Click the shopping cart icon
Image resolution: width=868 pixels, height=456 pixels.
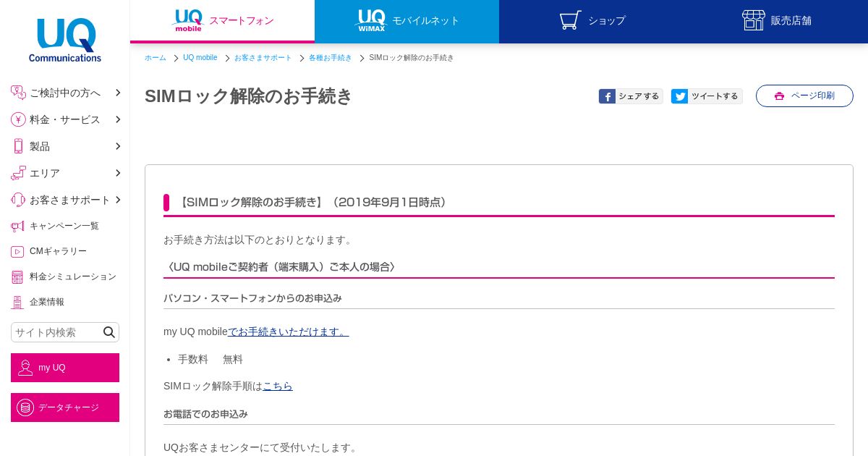[570, 20]
